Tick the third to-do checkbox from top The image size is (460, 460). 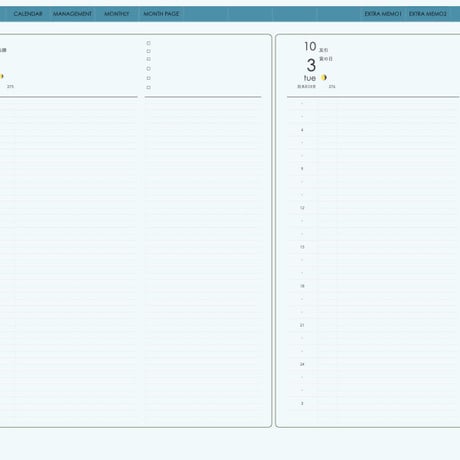(149, 59)
